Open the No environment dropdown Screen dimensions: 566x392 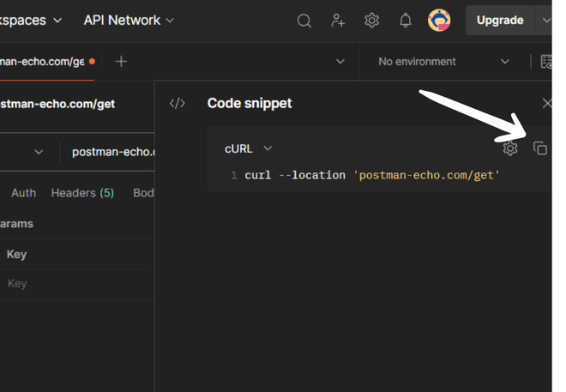point(443,62)
